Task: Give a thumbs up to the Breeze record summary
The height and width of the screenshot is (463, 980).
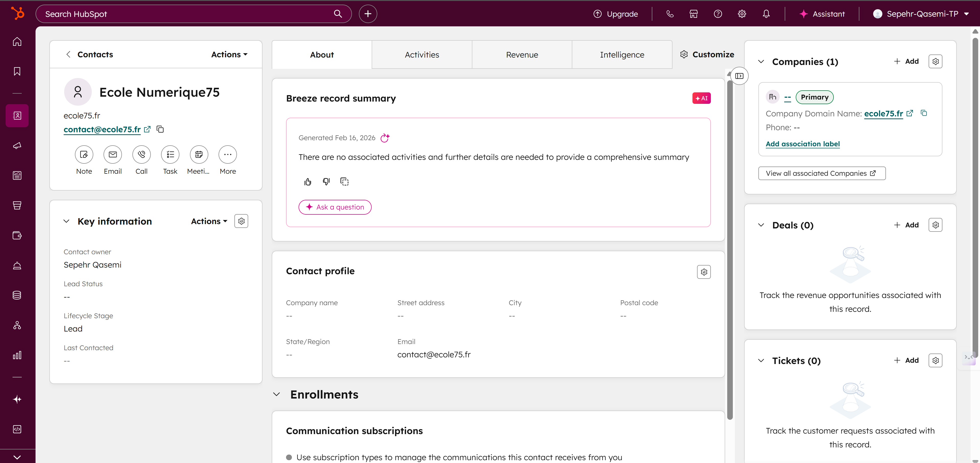Action: (308, 182)
